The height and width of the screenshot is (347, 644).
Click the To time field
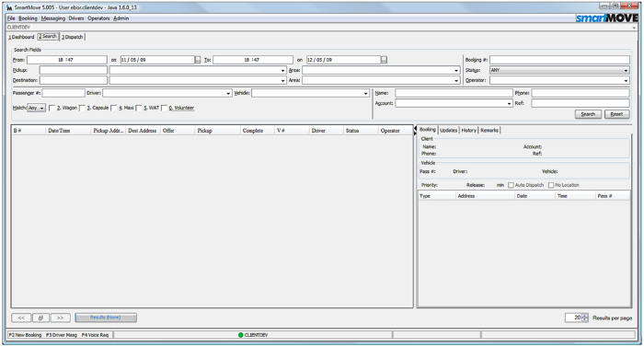[253, 60]
